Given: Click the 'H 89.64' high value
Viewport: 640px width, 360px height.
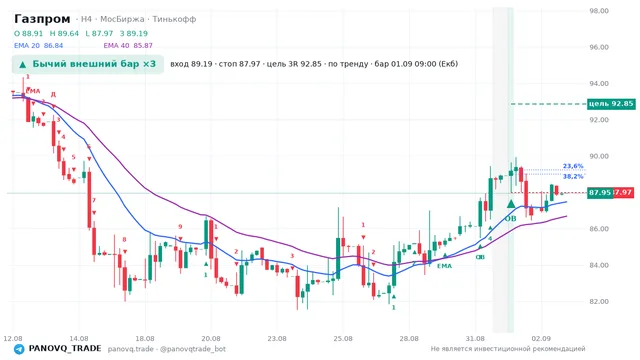Looking at the screenshot, I should point(64,33).
